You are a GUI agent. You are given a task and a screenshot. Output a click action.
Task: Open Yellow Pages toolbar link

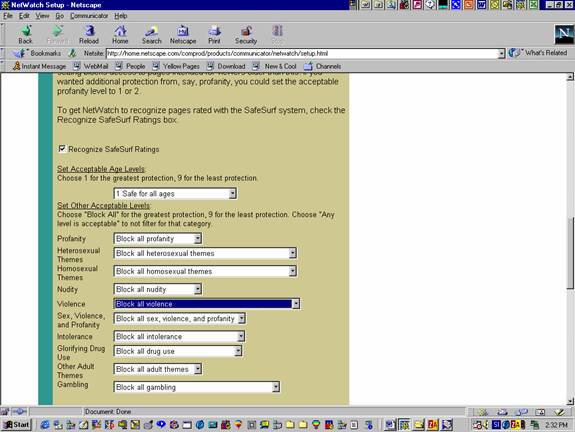click(x=176, y=66)
